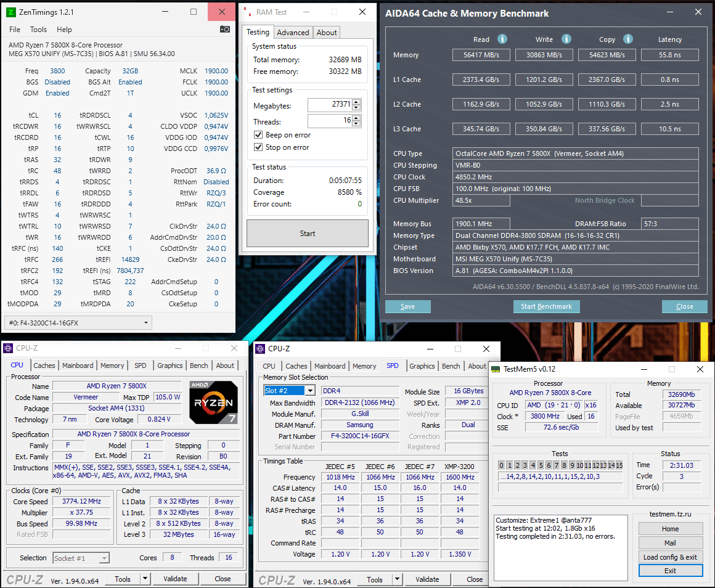Click testmem.tz.ru link text

click(x=671, y=514)
